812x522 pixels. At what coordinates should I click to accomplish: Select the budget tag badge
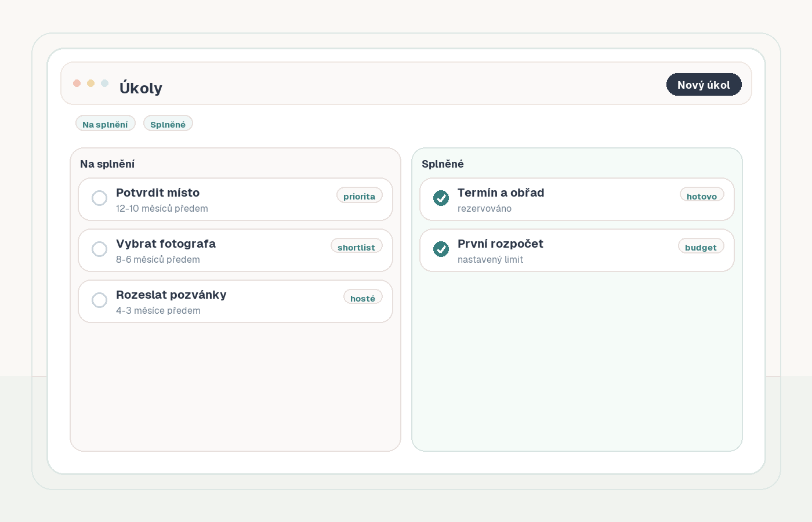click(x=701, y=247)
